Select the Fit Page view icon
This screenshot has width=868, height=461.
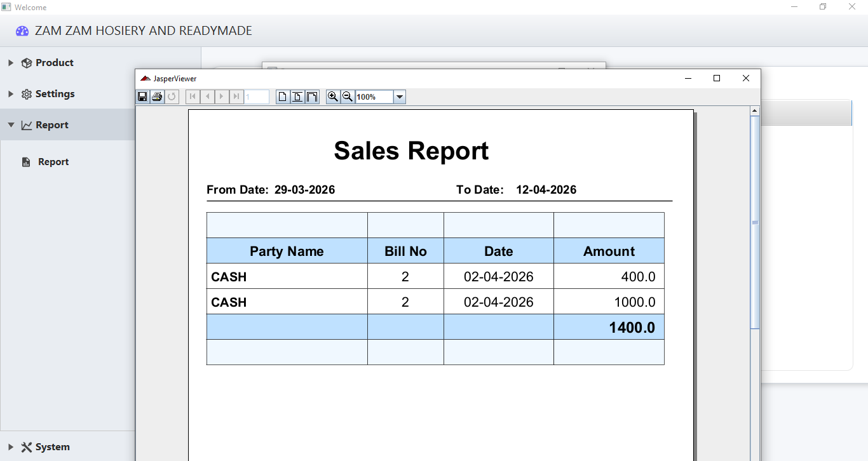(297, 97)
